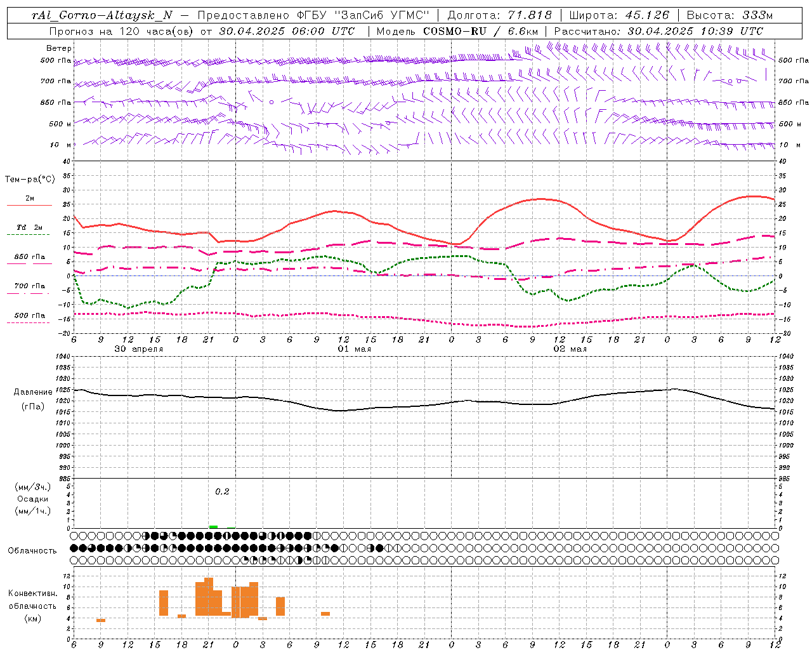812x650 pixels.
Task: Click the Ветер panel label
Action: 59,48
